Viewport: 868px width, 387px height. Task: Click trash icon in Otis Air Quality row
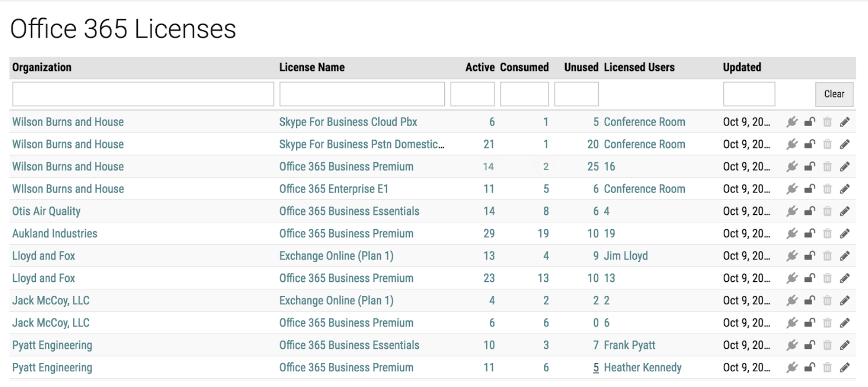pyautogui.click(x=827, y=211)
